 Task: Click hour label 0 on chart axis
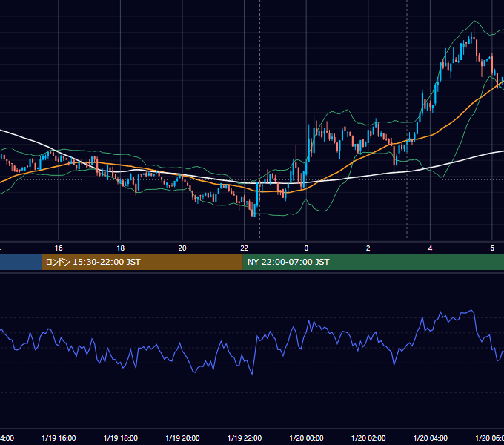(306, 248)
